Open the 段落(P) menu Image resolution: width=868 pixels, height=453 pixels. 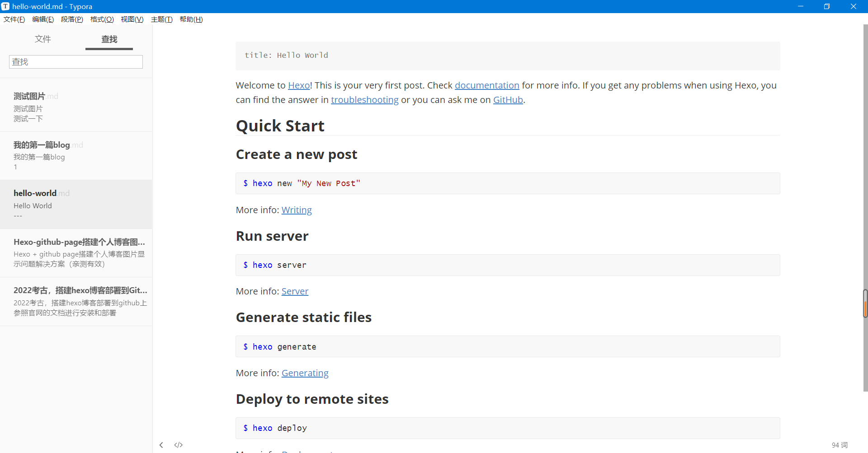click(72, 19)
